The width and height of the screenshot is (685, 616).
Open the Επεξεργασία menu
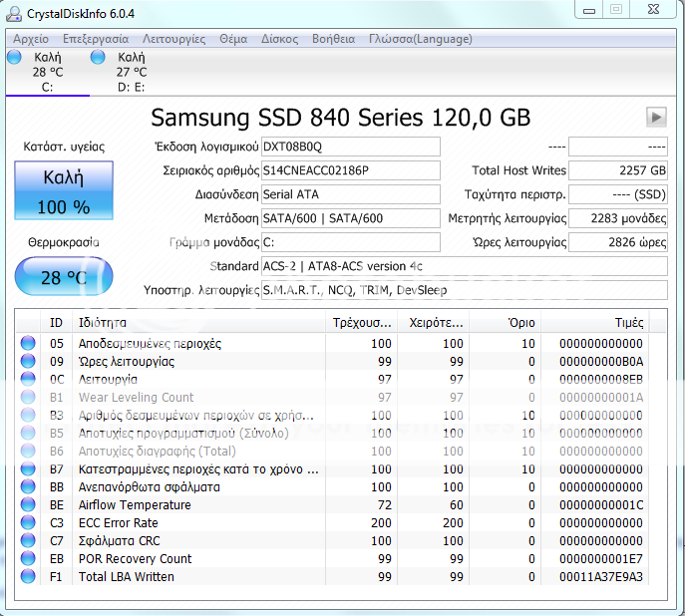96,39
